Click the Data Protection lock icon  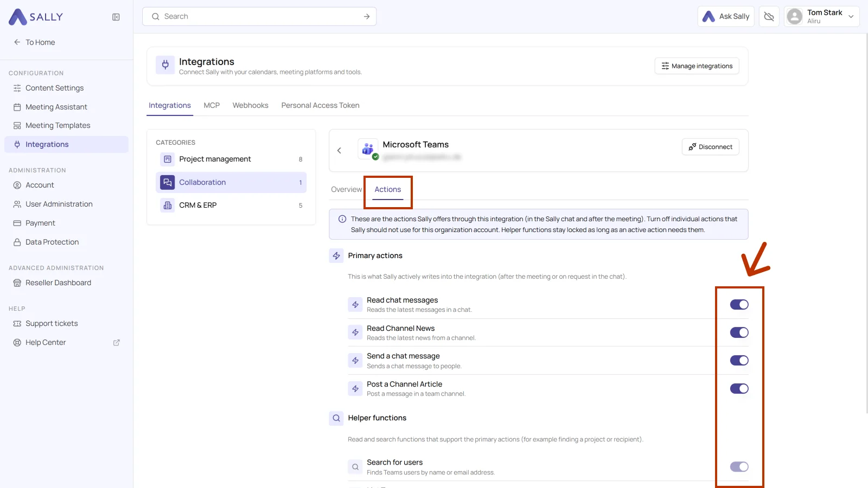pyautogui.click(x=17, y=242)
